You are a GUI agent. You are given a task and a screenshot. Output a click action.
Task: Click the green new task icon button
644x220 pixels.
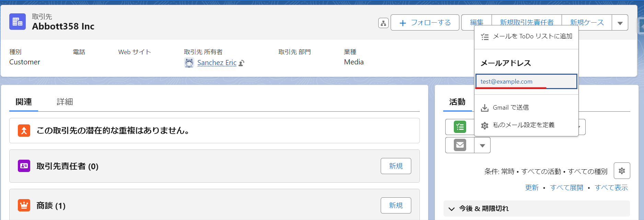coord(460,127)
